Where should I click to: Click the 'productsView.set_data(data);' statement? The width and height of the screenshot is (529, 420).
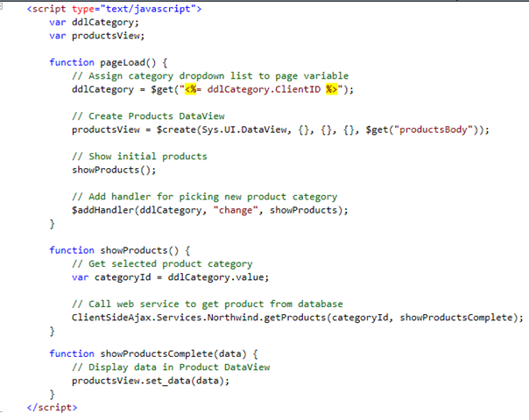tap(151, 381)
